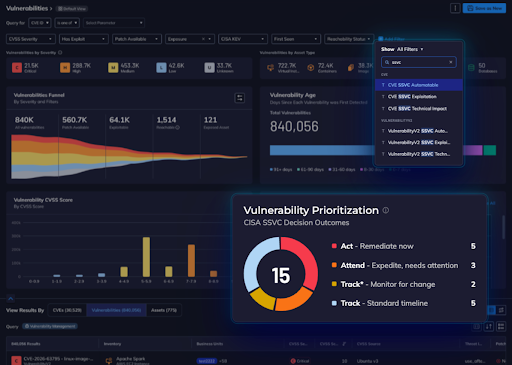Collapse the charts section with the up chevron
Viewport: 512px width, 365px height.
click(x=10, y=298)
